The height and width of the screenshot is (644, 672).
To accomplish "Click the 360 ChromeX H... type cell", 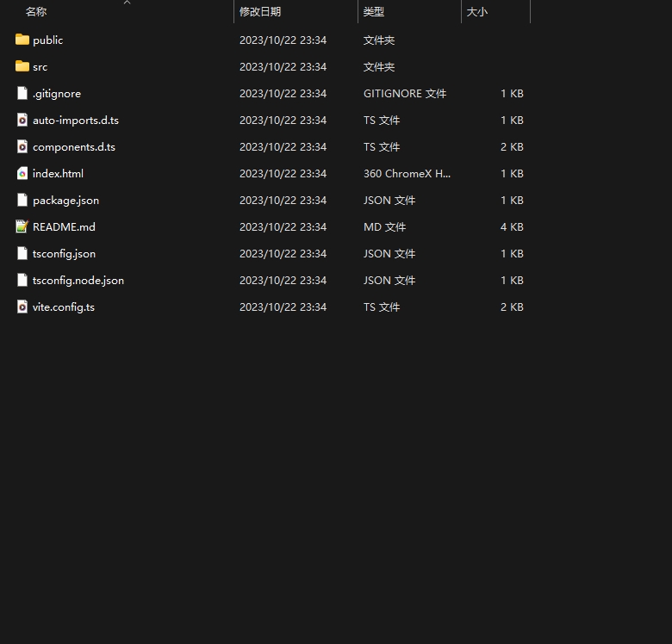I will (x=408, y=173).
